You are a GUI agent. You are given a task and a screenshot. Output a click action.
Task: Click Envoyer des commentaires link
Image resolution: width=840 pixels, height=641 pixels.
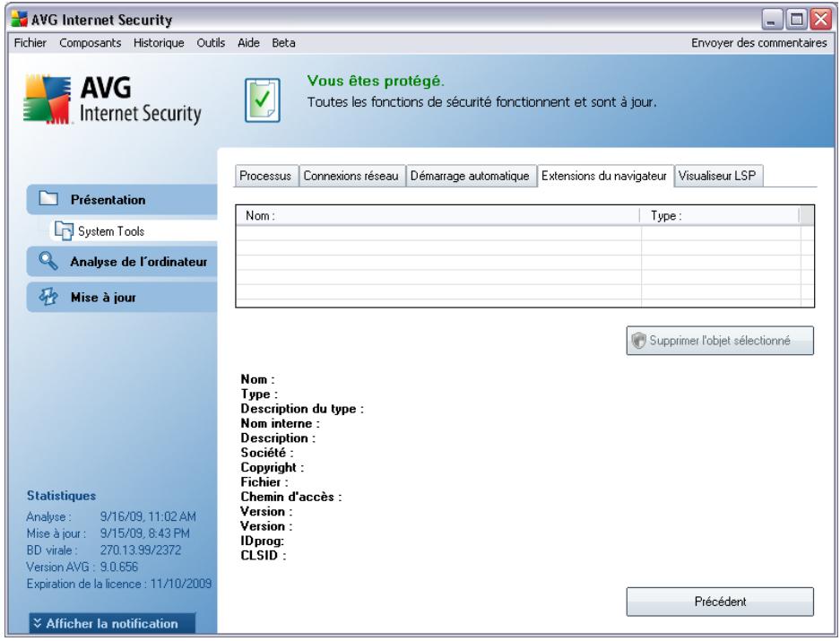click(x=758, y=43)
